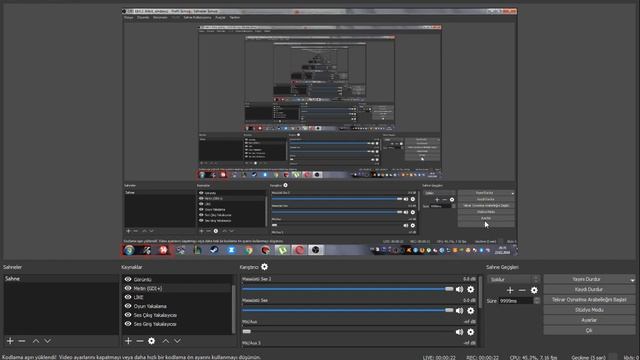The width and height of the screenshot is (640, 360).
Task: Select the Oyun Yakalama source row
Action: [177, 307]
